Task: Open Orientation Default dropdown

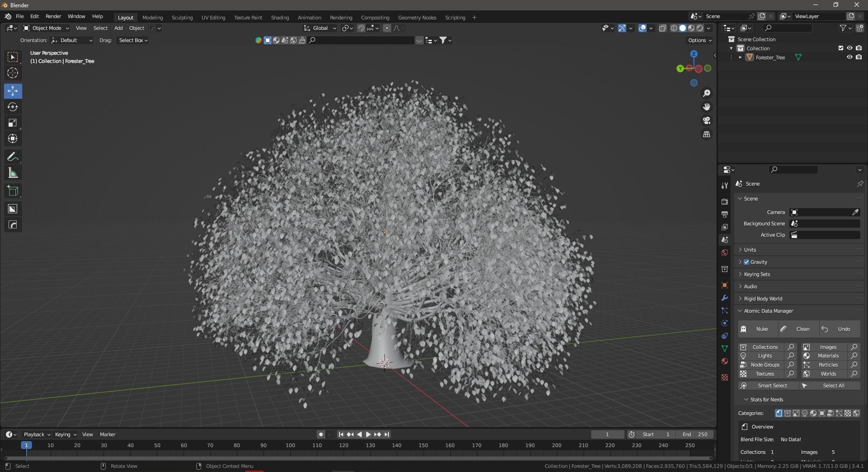Action: click(72, 40)
